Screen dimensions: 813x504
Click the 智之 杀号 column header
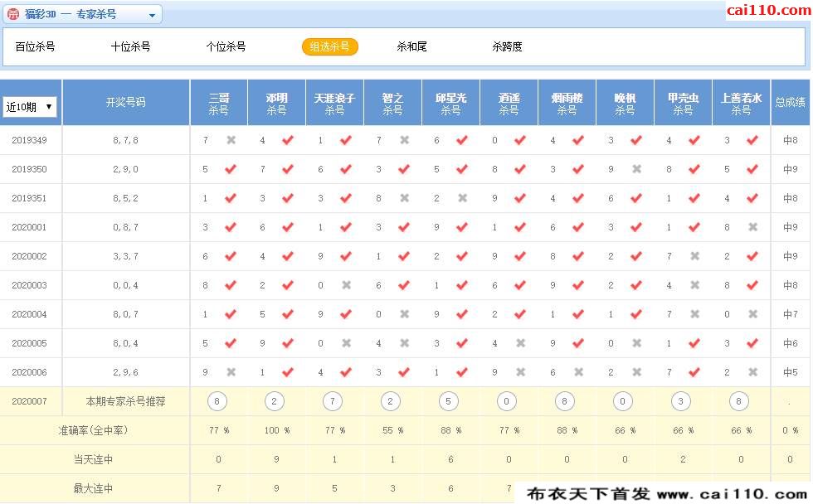coord(393,103)
